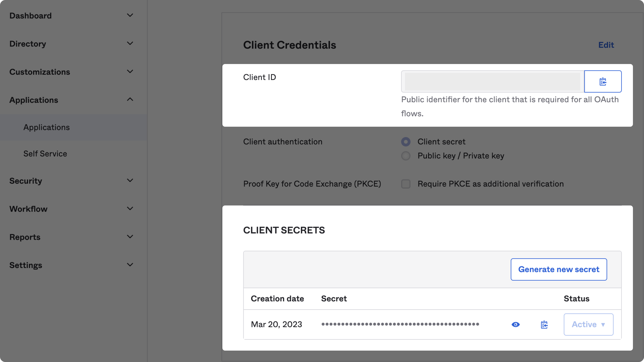Click the Edit link for Client Credentials
The image size is (644, 362).
(606, 45)
